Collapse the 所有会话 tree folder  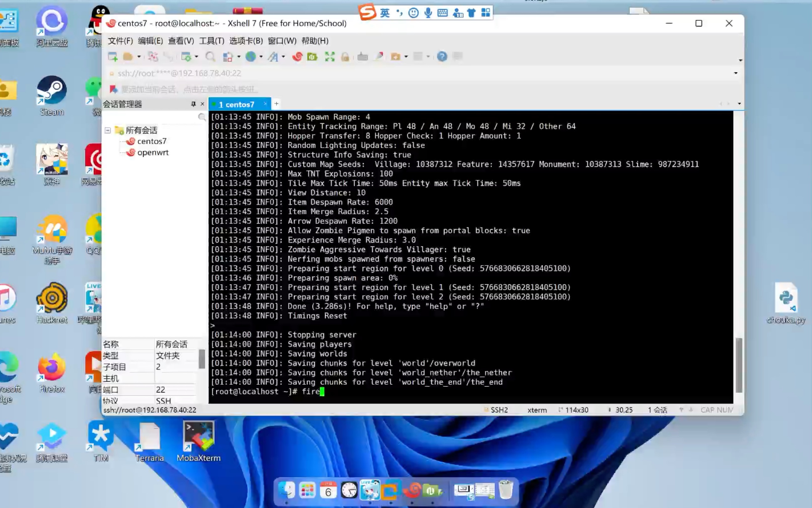(108, 130)
